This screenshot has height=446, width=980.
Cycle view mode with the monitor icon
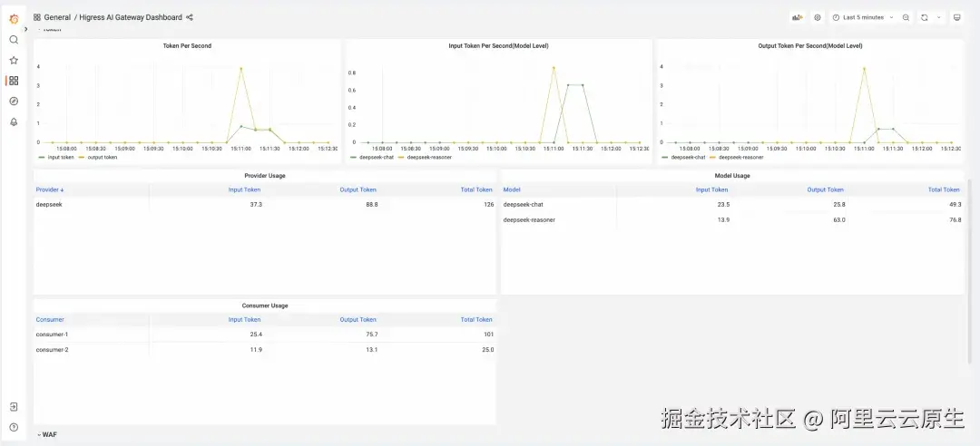coord(957,17)
